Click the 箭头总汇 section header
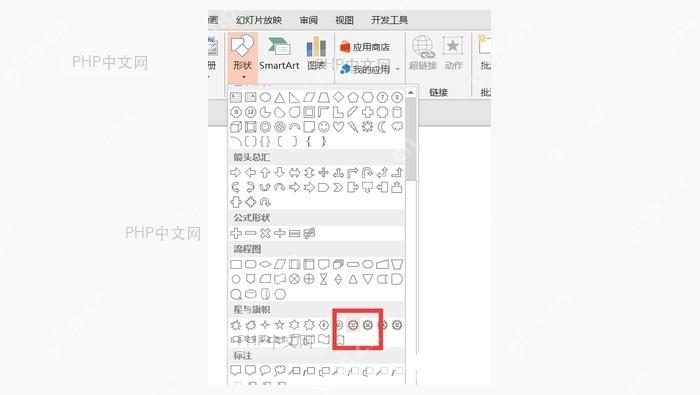Viewport: 700px width, 395px height. [x=251, y=157]
